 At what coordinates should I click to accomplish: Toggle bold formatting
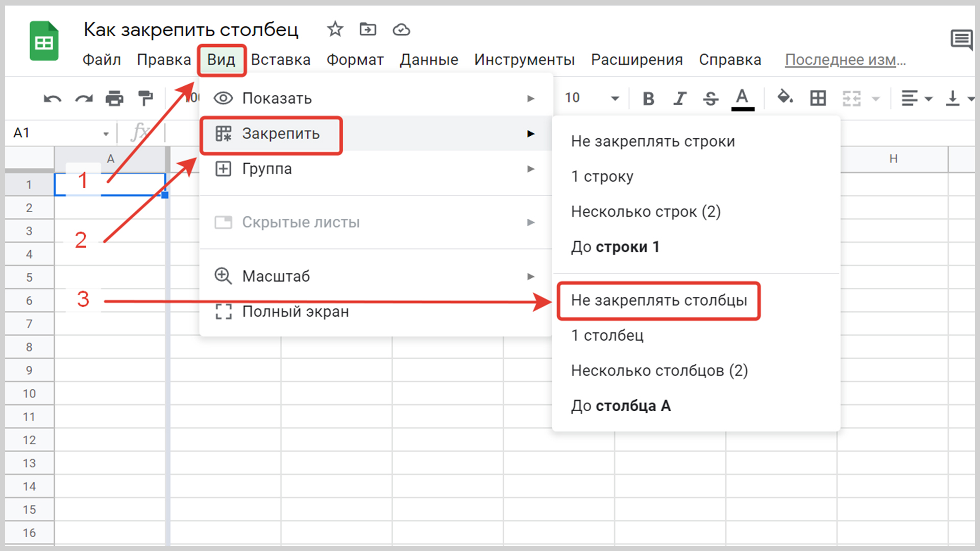648,98
